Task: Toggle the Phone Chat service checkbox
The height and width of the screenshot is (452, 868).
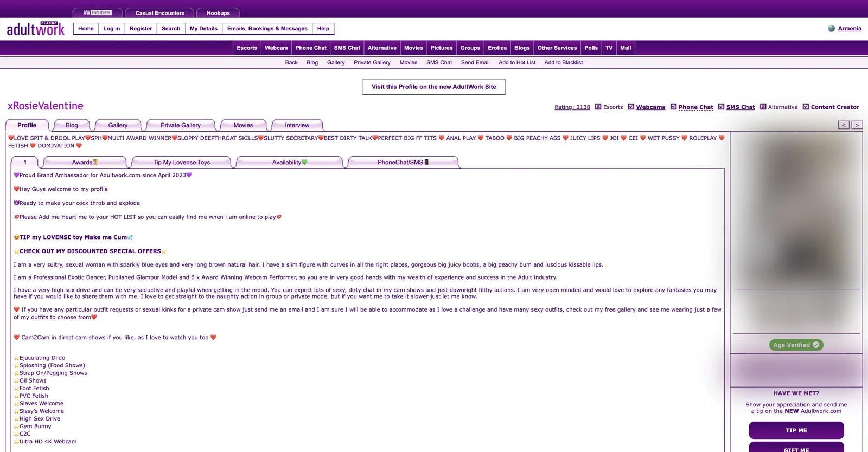Action: click(673, 107)
